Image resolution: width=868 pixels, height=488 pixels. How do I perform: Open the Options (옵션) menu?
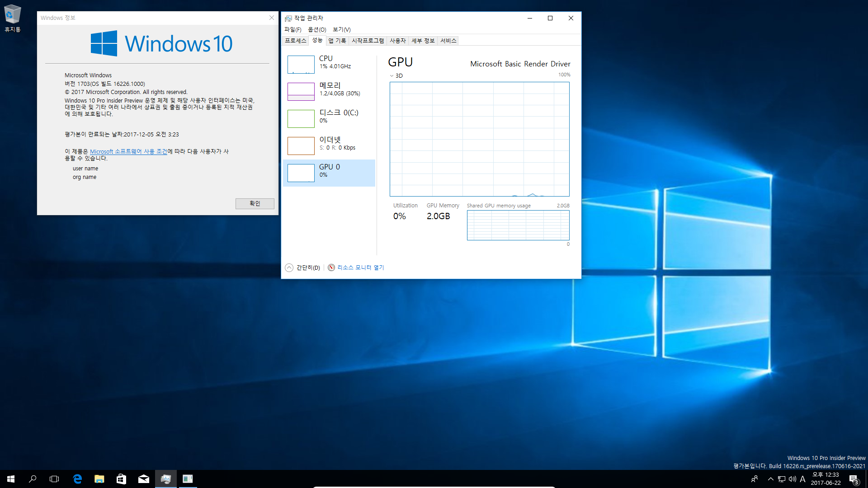(317, 29)
